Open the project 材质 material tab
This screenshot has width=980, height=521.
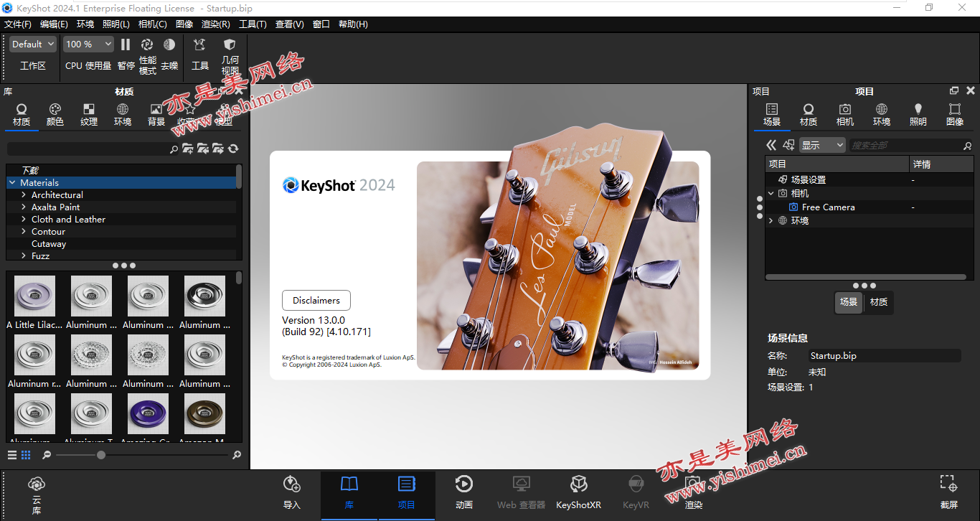[809, 115]
